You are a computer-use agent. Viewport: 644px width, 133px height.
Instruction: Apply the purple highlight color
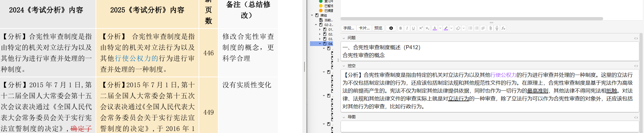click(x=446, y=28)
